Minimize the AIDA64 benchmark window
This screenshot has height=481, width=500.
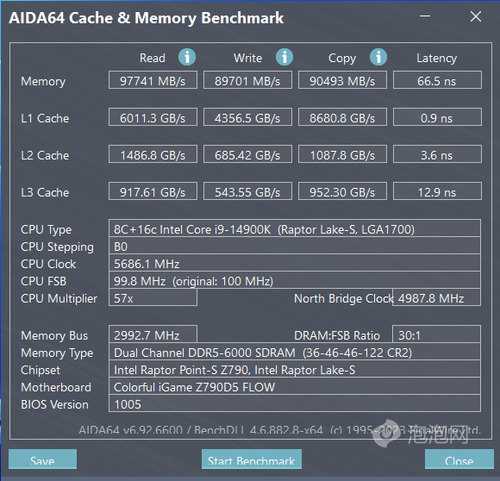pos(425,16)
